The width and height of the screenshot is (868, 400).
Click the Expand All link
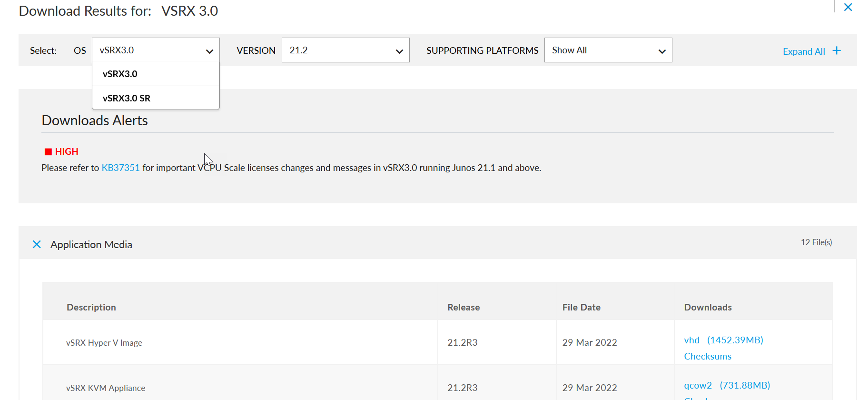pos(804,51)
